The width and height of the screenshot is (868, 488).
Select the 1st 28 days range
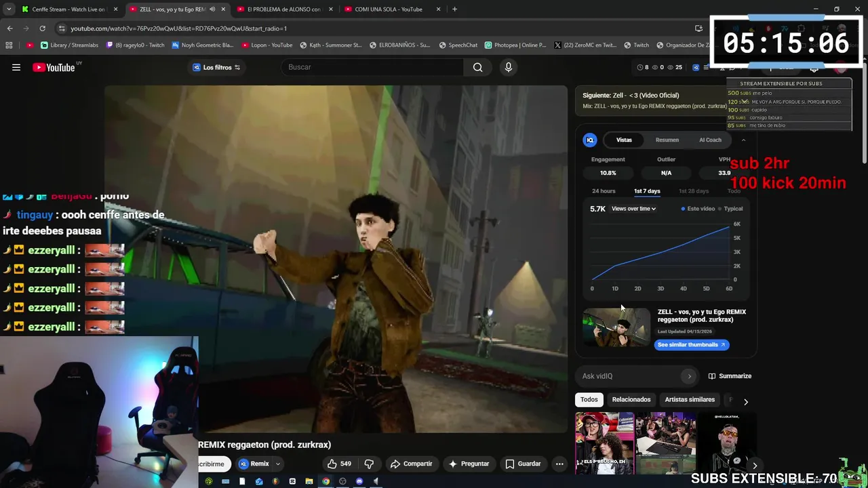[x=694, y=191]
